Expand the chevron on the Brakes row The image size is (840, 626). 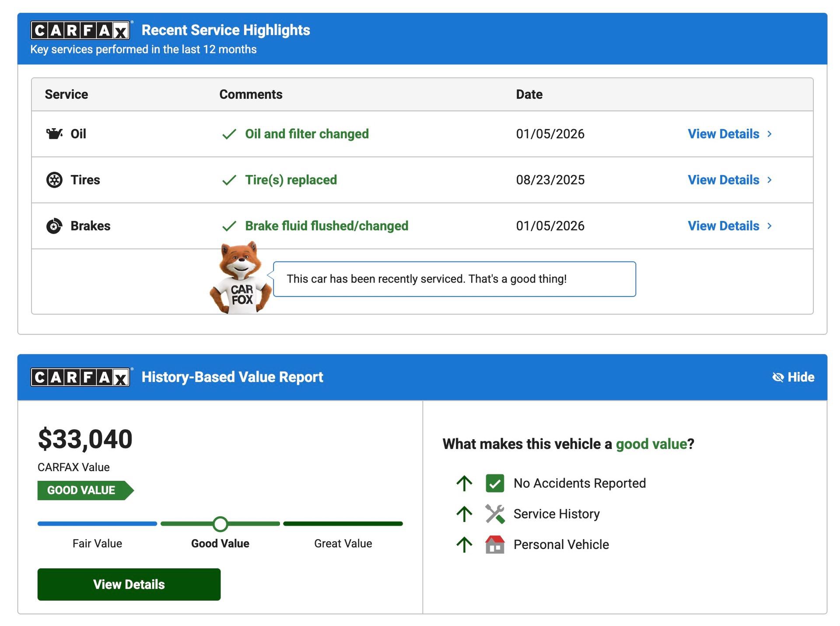click(x=770, y=226)
